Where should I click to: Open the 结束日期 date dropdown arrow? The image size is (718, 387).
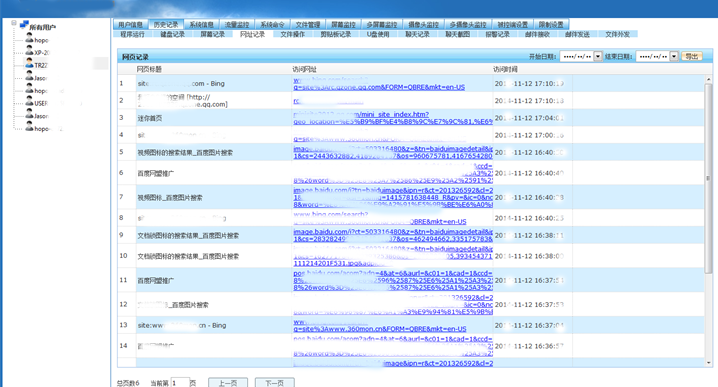[674, 56]
